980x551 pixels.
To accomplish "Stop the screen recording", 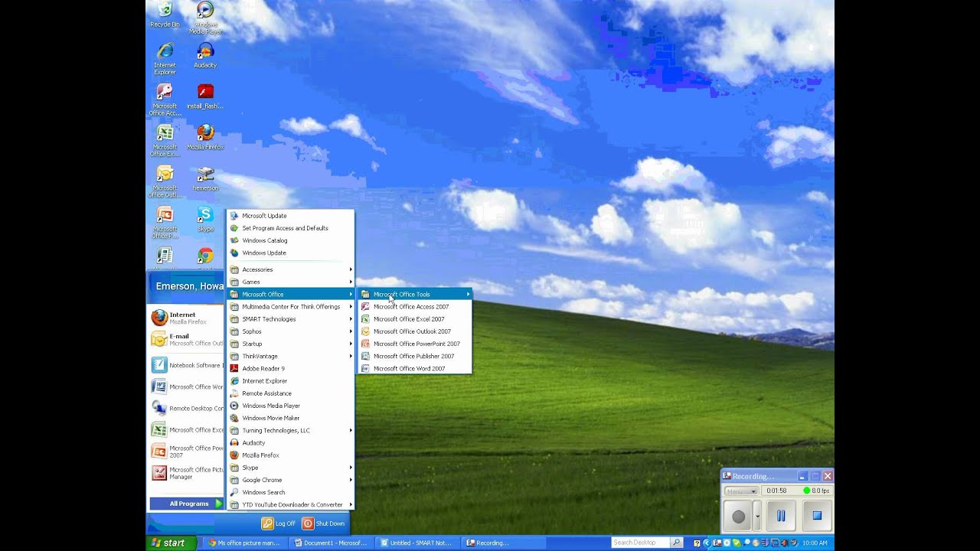I will 816,516.
